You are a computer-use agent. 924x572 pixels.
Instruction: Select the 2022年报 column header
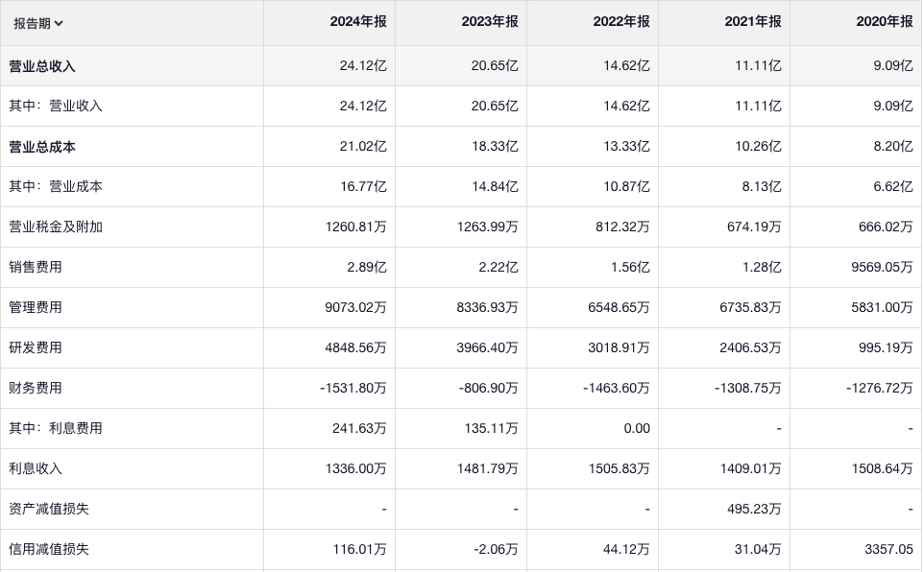pyautogui.click(x=621, y=21)
